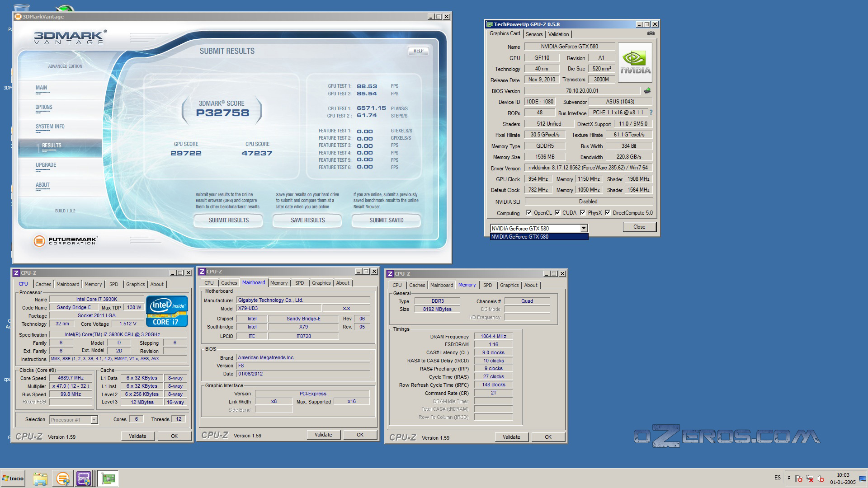
Task: Open the Processor #1 selection dropdown
Action: pos(73,420)
